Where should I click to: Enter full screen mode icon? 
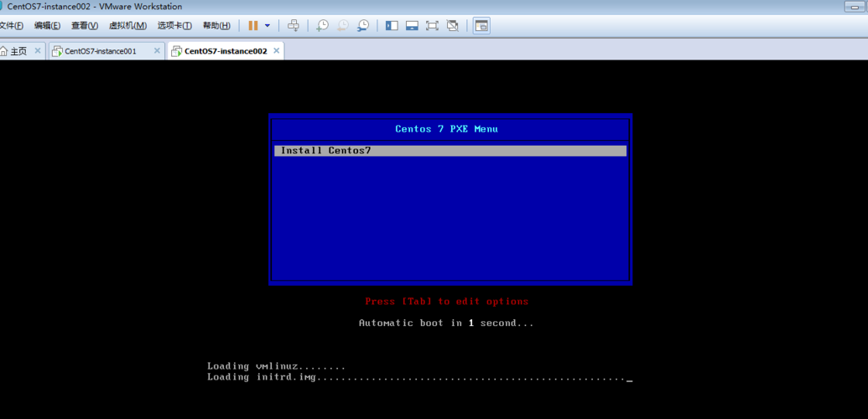432,26
